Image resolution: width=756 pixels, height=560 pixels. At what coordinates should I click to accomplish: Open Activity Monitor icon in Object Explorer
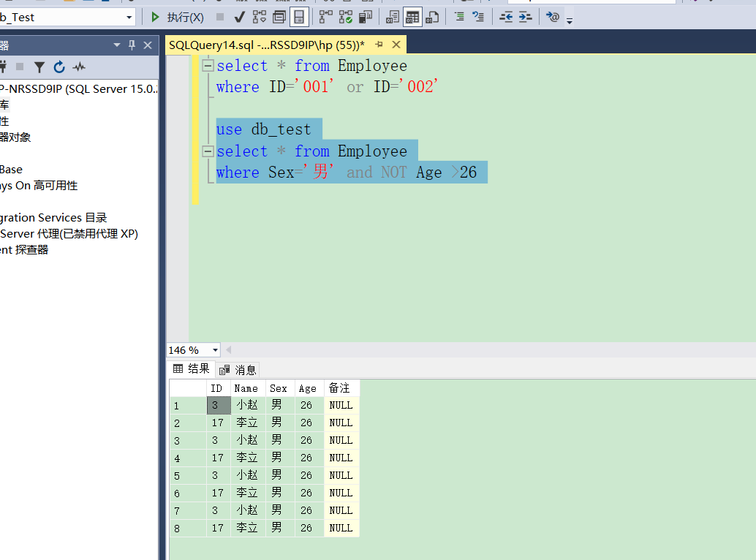[79, 67]
